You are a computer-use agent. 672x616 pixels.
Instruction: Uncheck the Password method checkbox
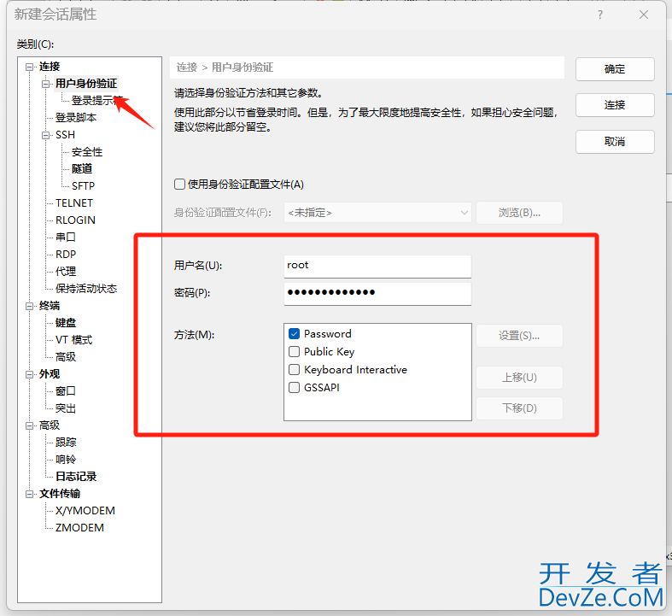coord(294,333)
